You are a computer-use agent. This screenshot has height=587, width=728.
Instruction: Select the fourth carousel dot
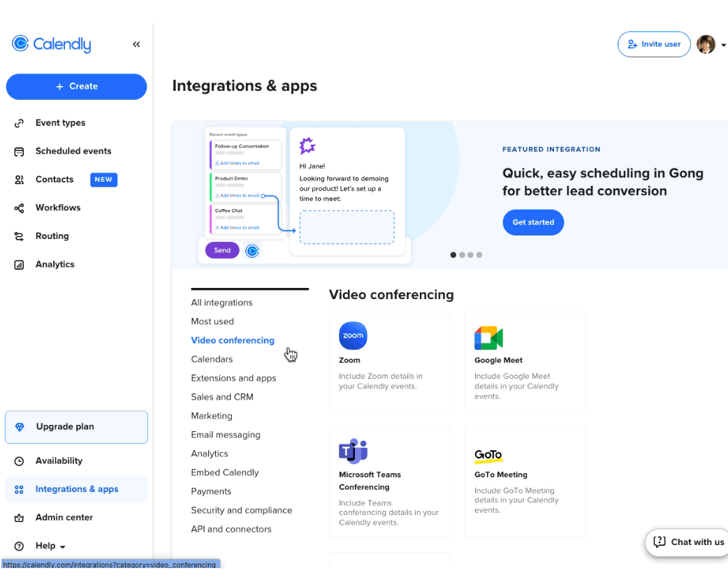click(479, 255)
